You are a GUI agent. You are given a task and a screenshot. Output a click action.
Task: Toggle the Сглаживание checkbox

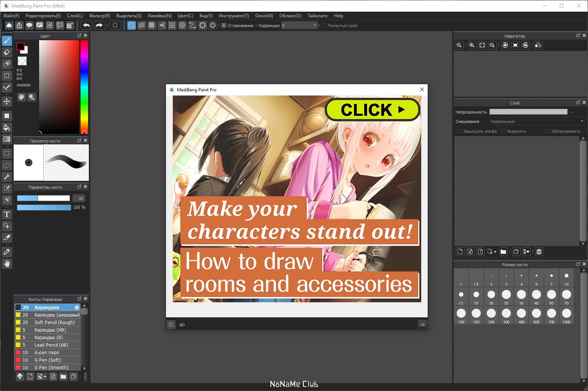(x=224, y=26)
